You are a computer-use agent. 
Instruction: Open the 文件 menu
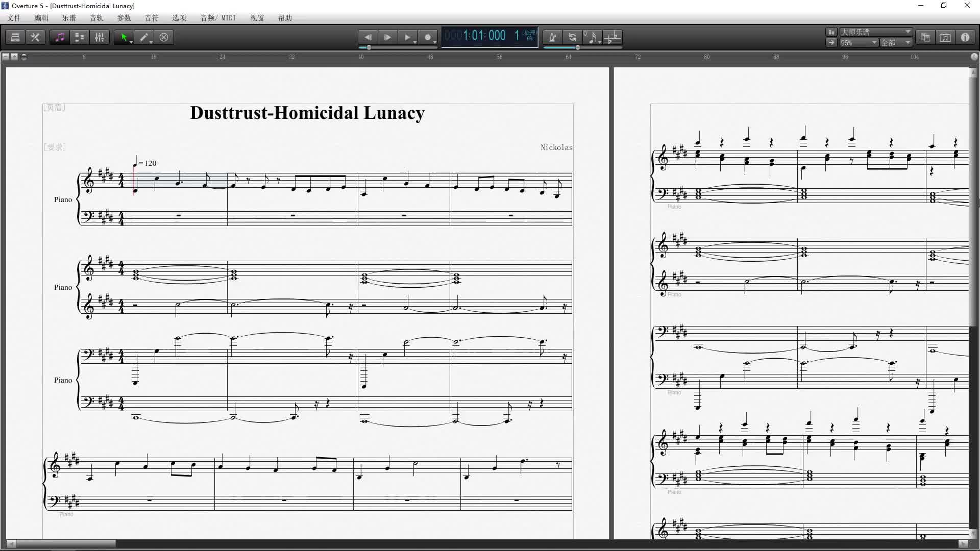[x=14, y=18]
